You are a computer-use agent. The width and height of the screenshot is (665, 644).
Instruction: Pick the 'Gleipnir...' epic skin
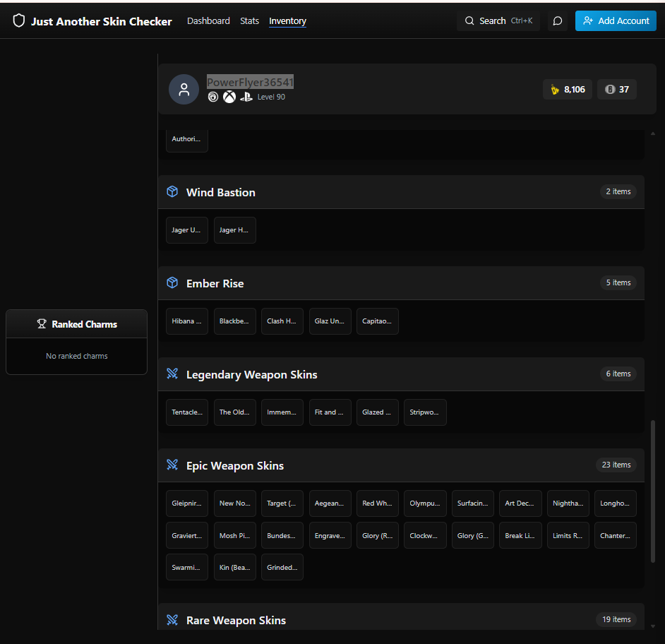tap(187, 503)
